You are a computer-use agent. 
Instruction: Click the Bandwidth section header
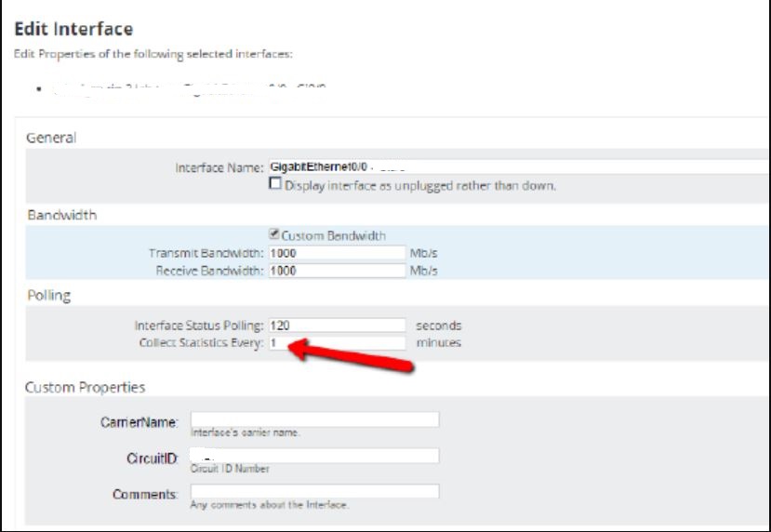coord(62,215)
